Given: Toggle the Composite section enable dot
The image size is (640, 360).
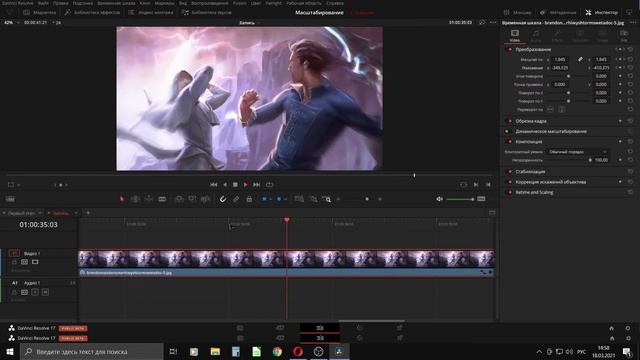Looking at the screenshot, I should 509,142.
